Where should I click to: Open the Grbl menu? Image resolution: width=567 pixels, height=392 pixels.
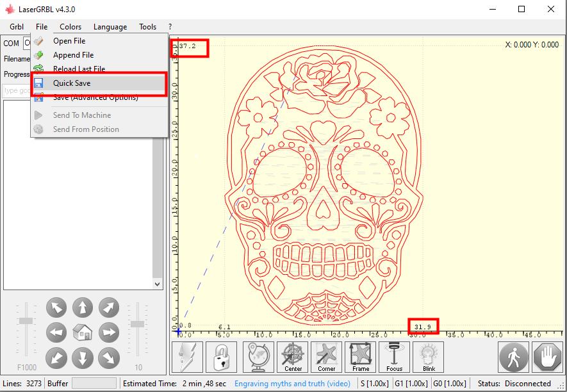coord(17,27)
